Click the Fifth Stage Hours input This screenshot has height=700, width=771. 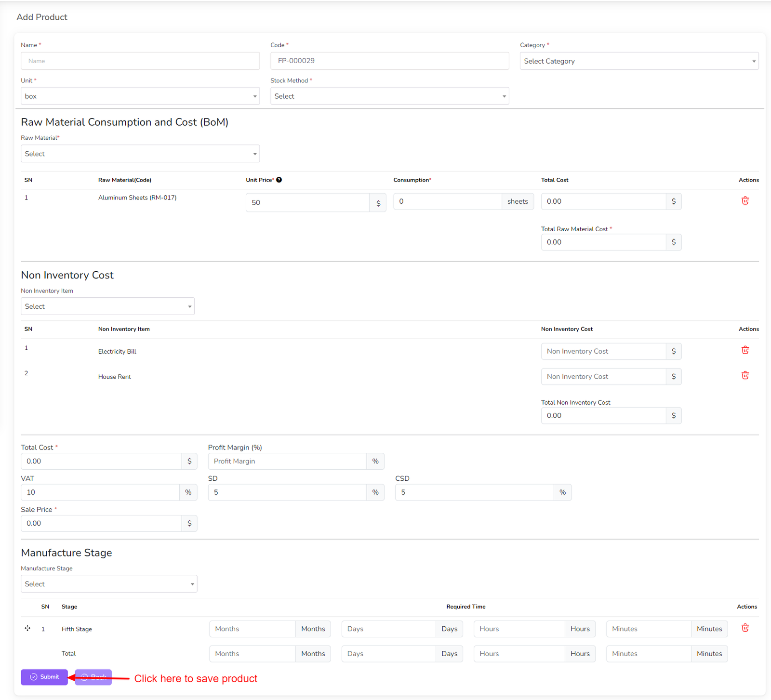pos(518,629)
